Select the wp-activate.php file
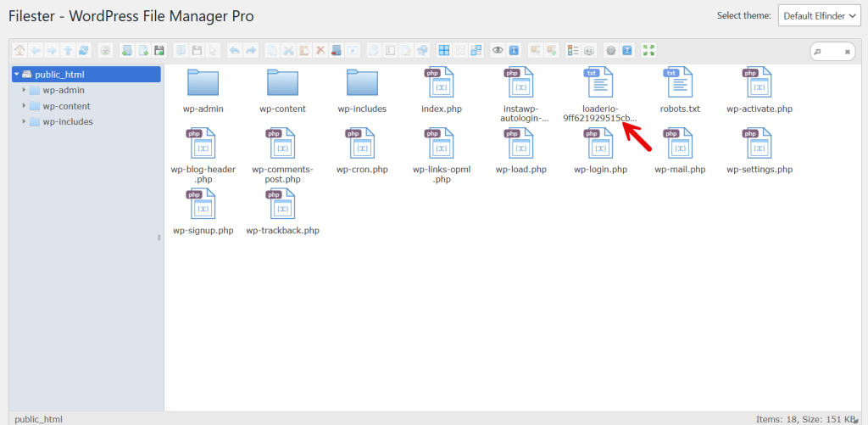 point(759,91)
